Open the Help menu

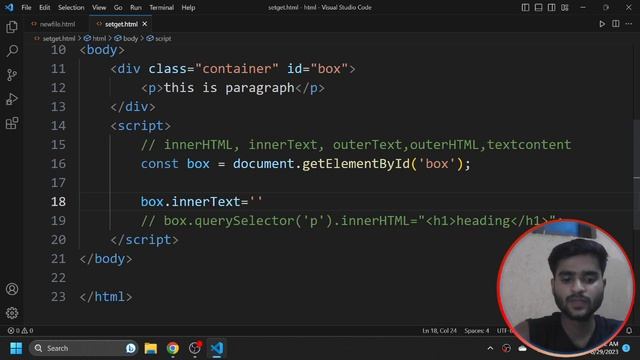(x=188, y=7)
